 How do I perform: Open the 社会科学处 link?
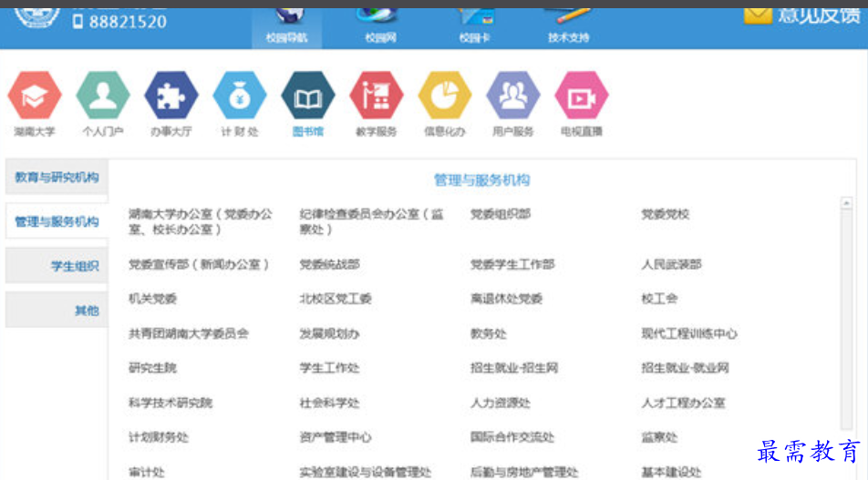click(x=329, y=403)
